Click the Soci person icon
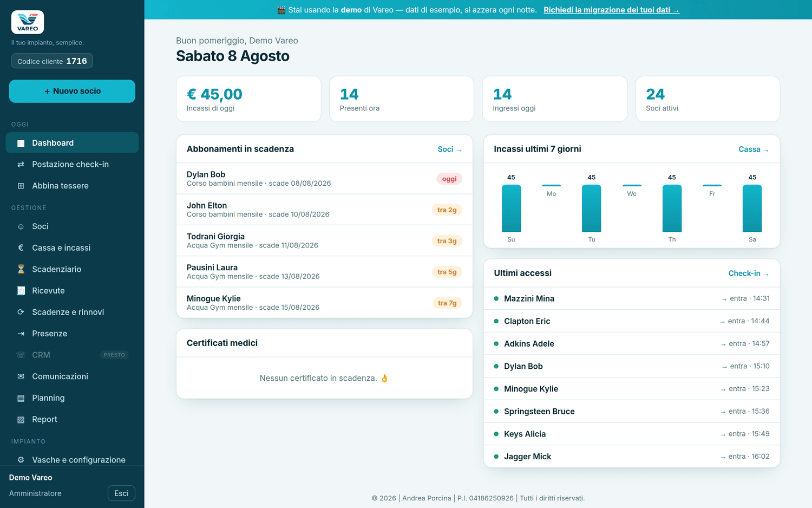The image size is (812, 508). coord(21,226)
